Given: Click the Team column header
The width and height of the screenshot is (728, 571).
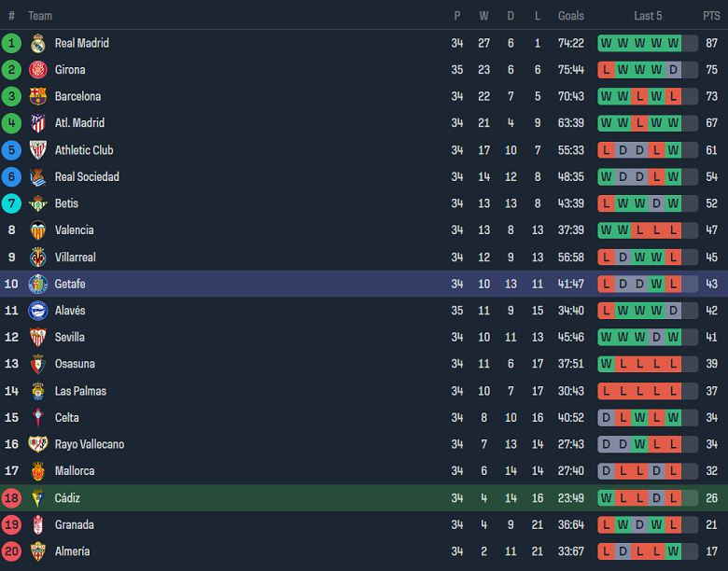Looking at the screenshot, I should (x=40, y=16).
